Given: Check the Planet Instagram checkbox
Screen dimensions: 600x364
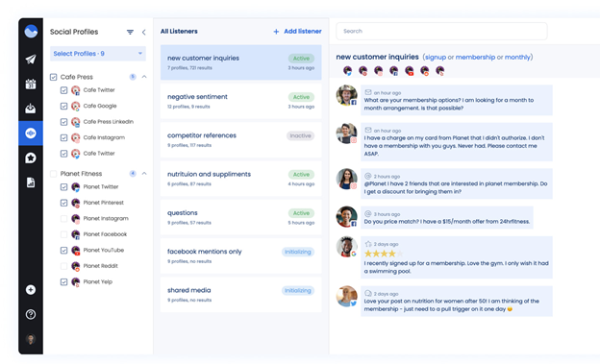Looking at the screenshot, I should 63,219.
